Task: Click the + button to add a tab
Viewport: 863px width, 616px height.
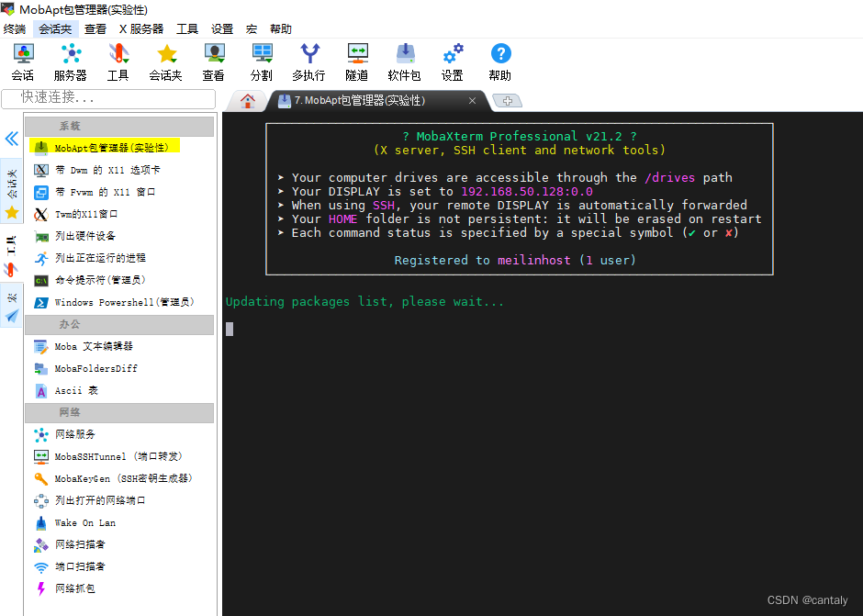Action: pyautogui.click(x=509, y=101)
